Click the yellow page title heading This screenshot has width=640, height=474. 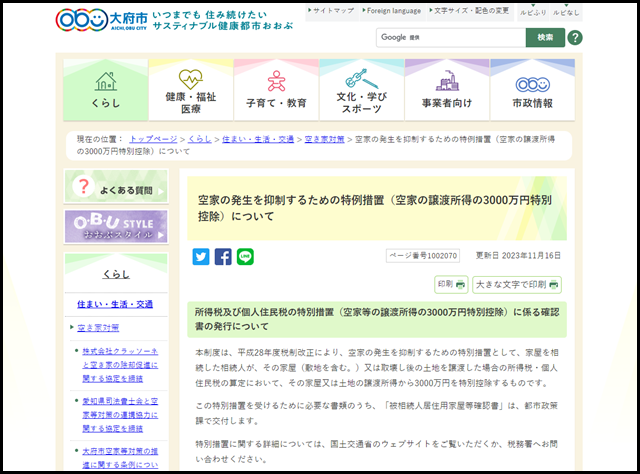(x=377, y=208)
